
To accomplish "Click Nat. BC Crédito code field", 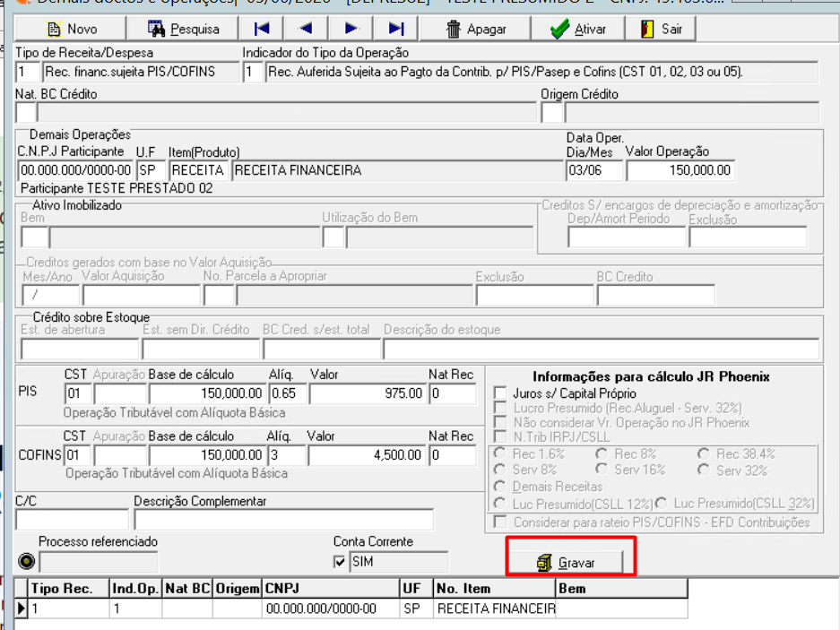I will pyautogui.click(x=26, y=113).
